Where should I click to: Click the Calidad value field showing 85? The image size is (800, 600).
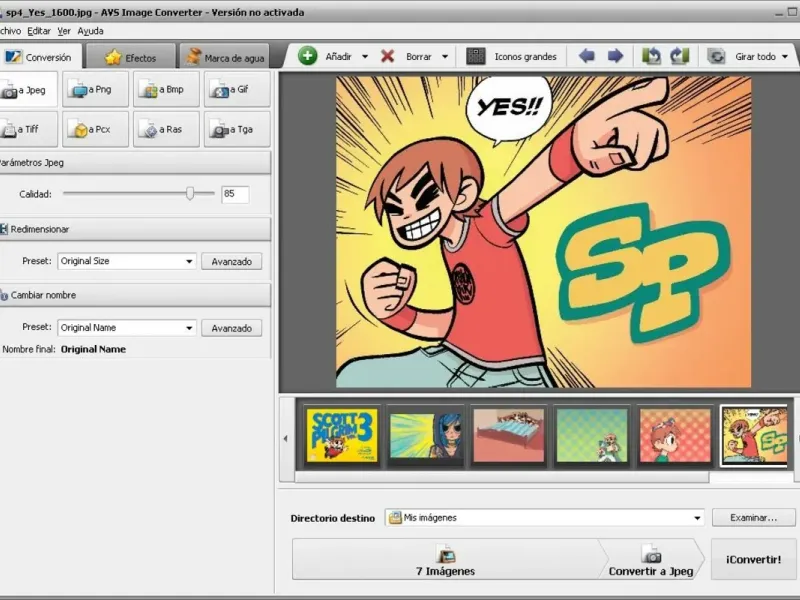pos(235,194)
